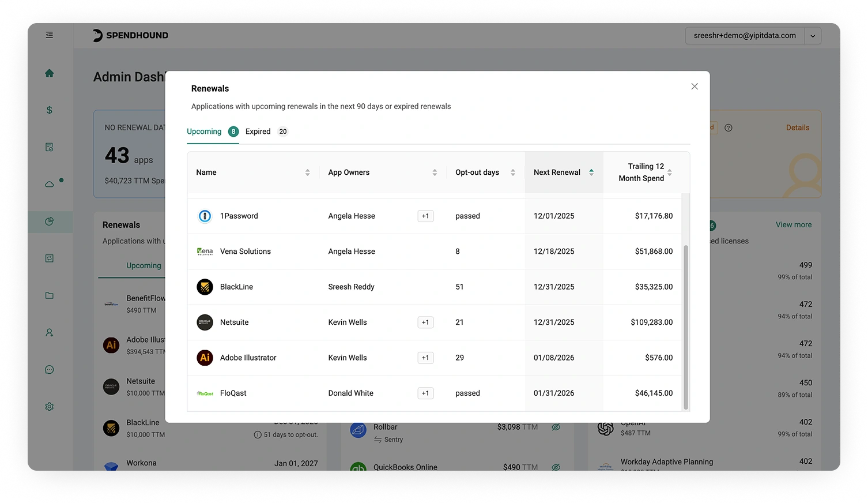
Task: Click the FloQast logo icon
Action: tap(205, 393)
